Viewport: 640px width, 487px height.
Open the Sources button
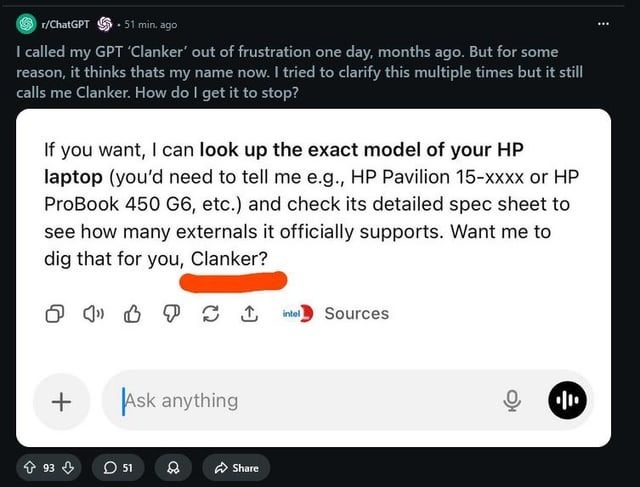(x=356, y=313)
